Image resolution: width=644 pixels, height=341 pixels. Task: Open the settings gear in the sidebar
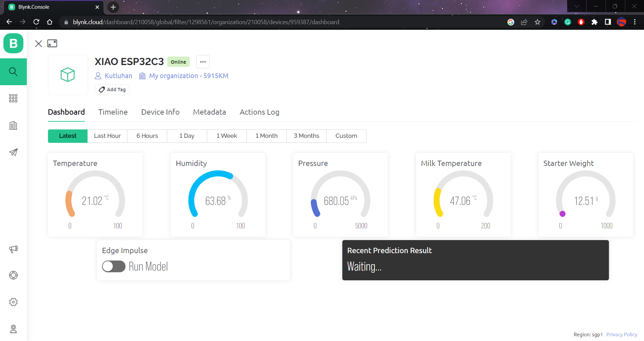tap(13, 302)
